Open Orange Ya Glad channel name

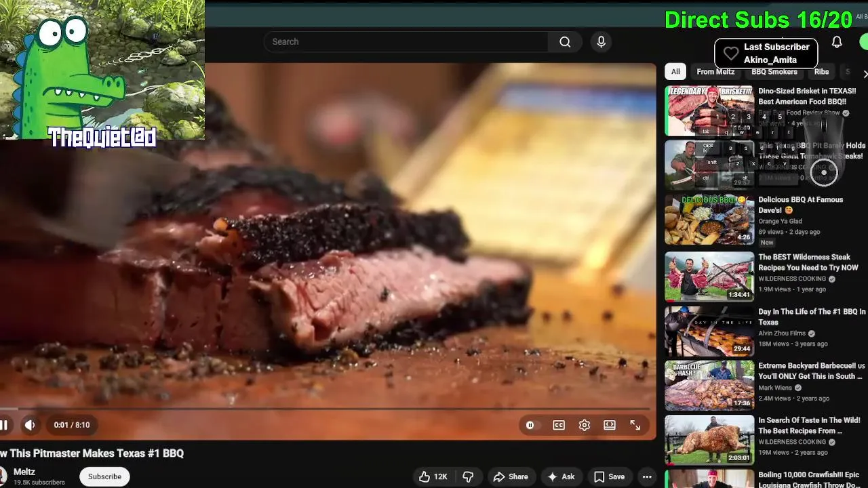pyautogui.click(x=780, y=221)
